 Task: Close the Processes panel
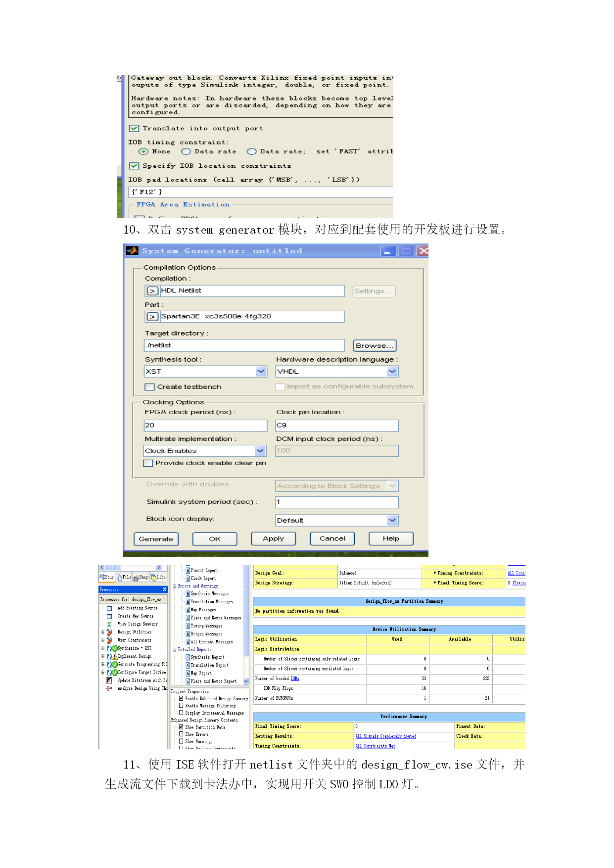click(165, 589)
